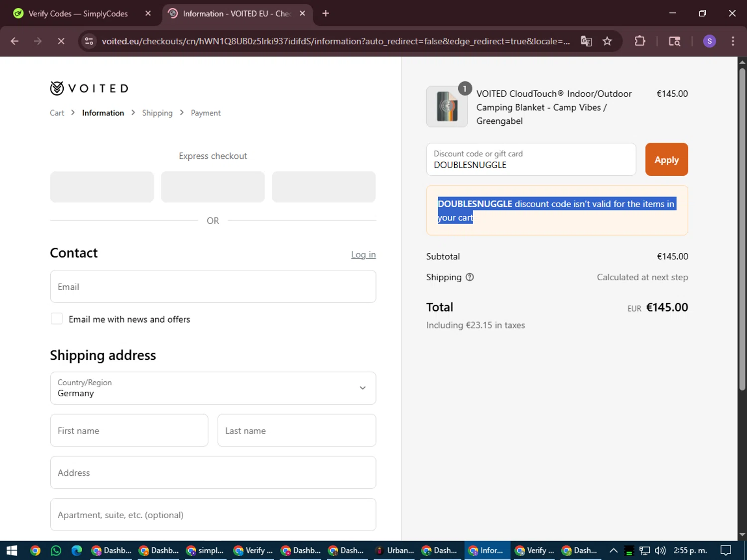
Task: Click the Shipping breadcrumb step
Action: pyautogui.click(x=157, y=113)
